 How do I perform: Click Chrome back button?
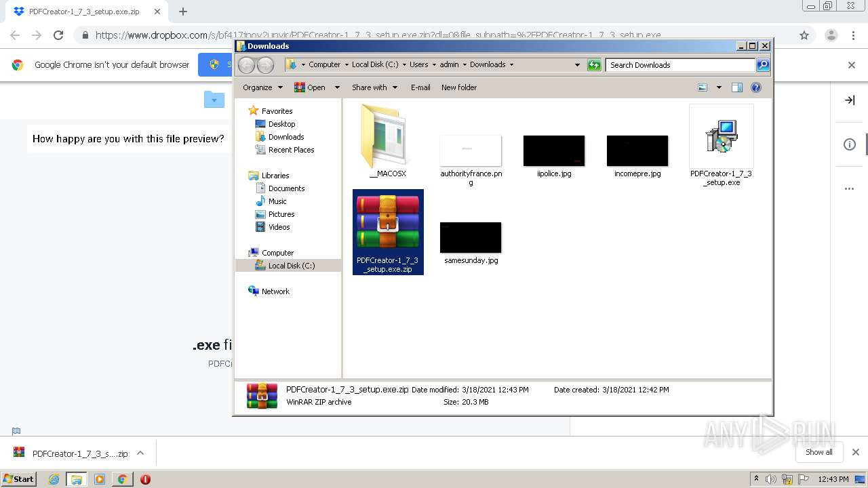click(15, 35)
